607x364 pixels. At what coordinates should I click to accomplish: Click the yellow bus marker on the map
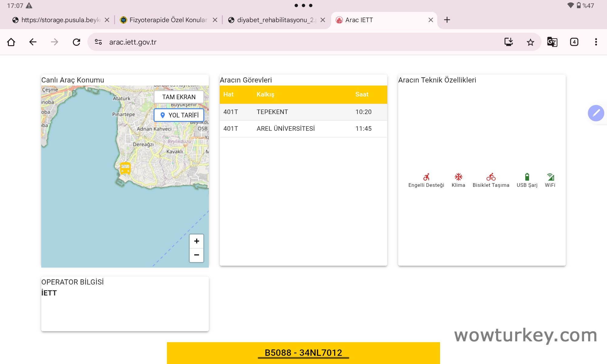pos(125,168)
